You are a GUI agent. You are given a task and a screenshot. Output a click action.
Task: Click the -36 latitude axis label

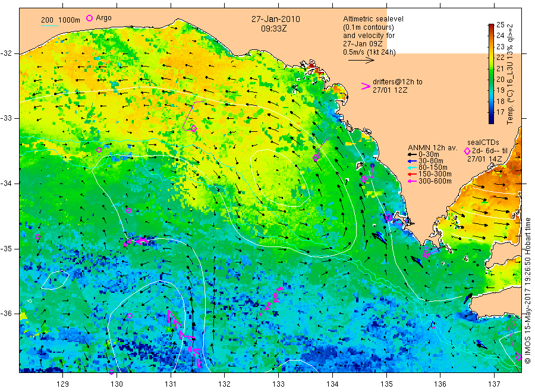point(7,313)
